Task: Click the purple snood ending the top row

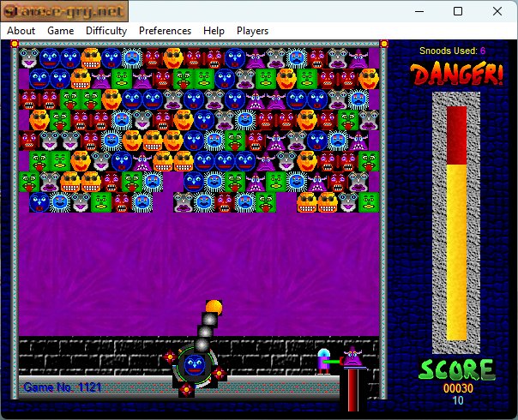Action: (358, 58)
